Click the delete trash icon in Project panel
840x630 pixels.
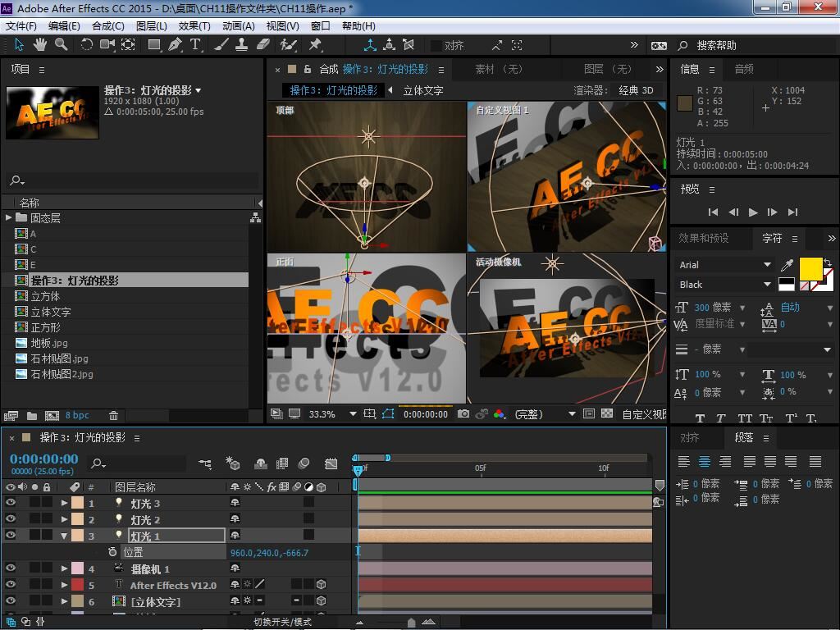(x=113, y=416)
